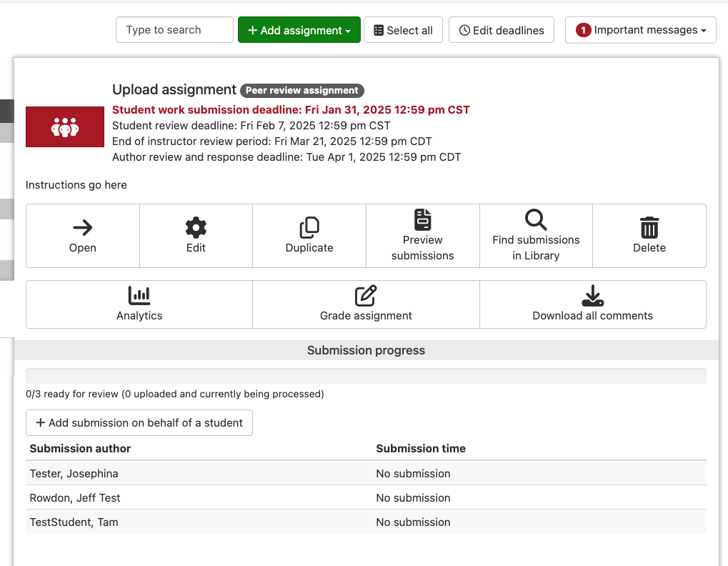This screenshot has height=566, width=728.
Task: Click the Edit deadlines button
Action: pyautogui.click(x=502, y=30)
